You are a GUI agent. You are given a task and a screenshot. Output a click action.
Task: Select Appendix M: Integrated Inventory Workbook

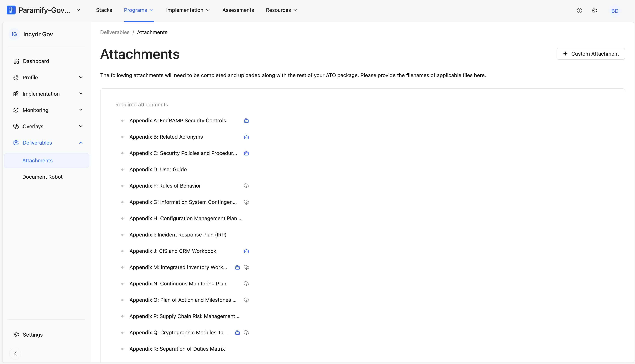[178, 267]
